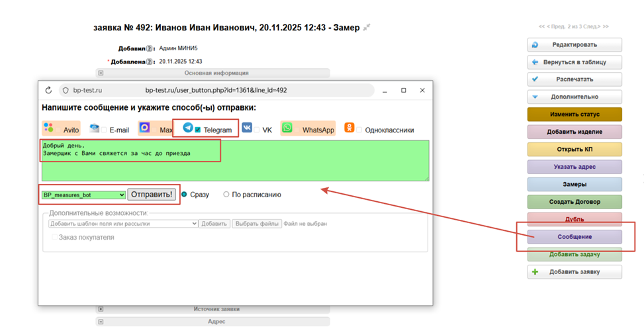Select the "По расписанию" radio option

click(226, 195)
